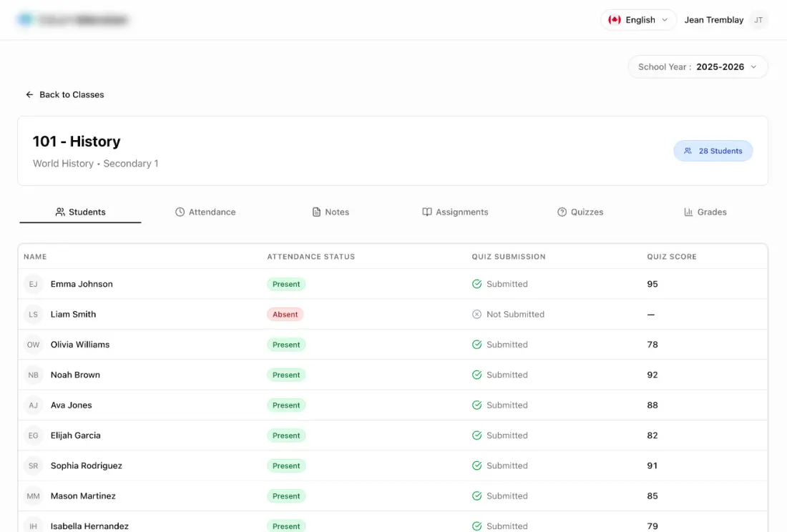The width and height of the screenshot is (787, 532).
Task: Click the JT user avatar
Action: point(758,20)
